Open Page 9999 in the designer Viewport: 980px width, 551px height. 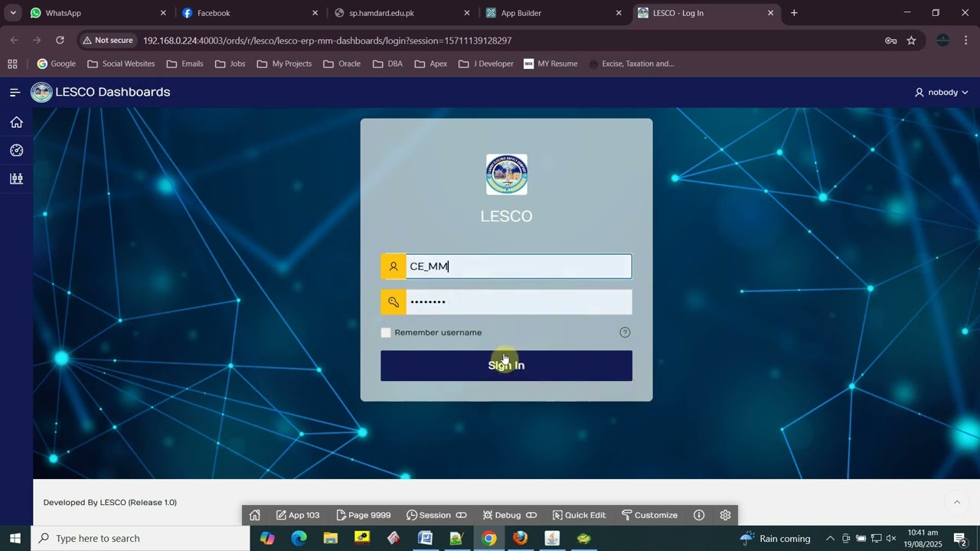[363, 515]
